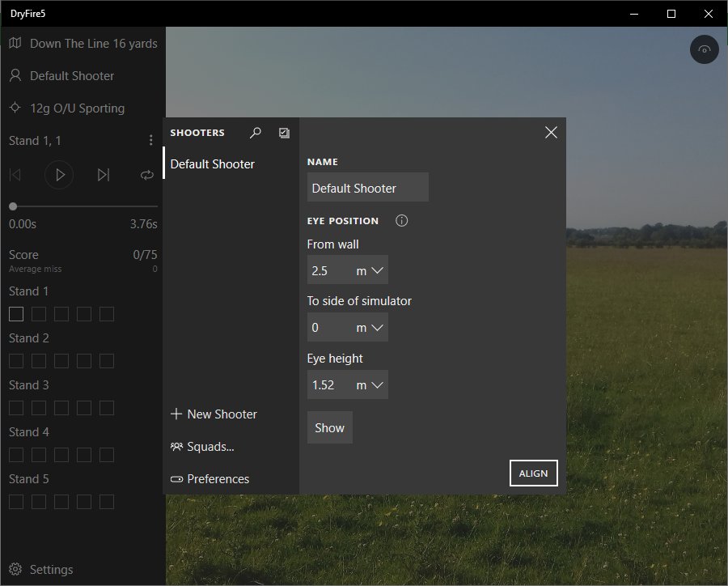Click the ALIGN button
The height and width of the screenshot is (586, 728).
click(x=533, y=473)
